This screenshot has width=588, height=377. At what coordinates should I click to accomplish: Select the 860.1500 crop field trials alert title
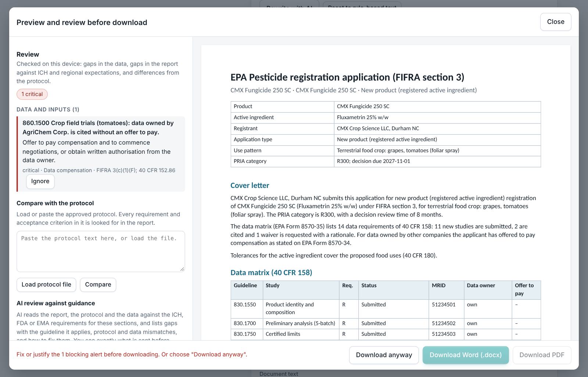point(98,128)
